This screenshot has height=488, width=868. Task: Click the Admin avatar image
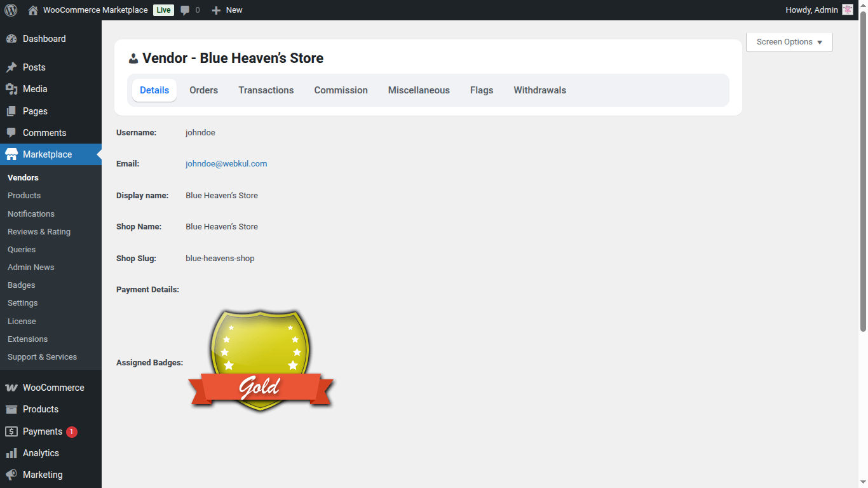coord(848,10)
